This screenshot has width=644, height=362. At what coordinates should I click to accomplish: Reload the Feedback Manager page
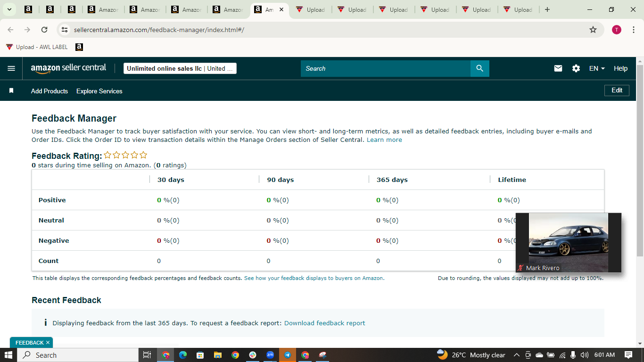(44, 30)
